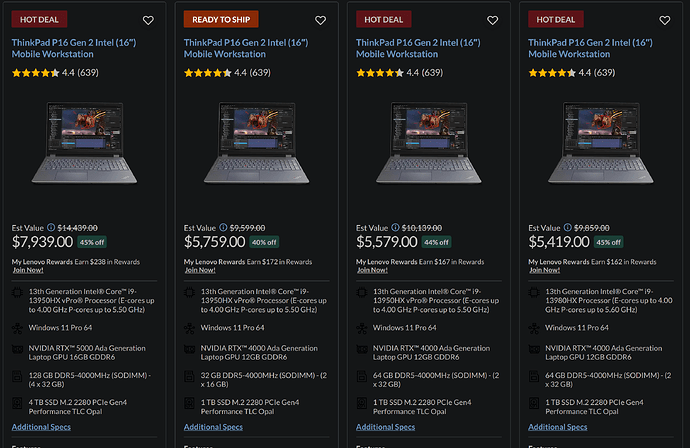Toggle the wishlist heart on the $5,579.00 card

click(492, 20)
